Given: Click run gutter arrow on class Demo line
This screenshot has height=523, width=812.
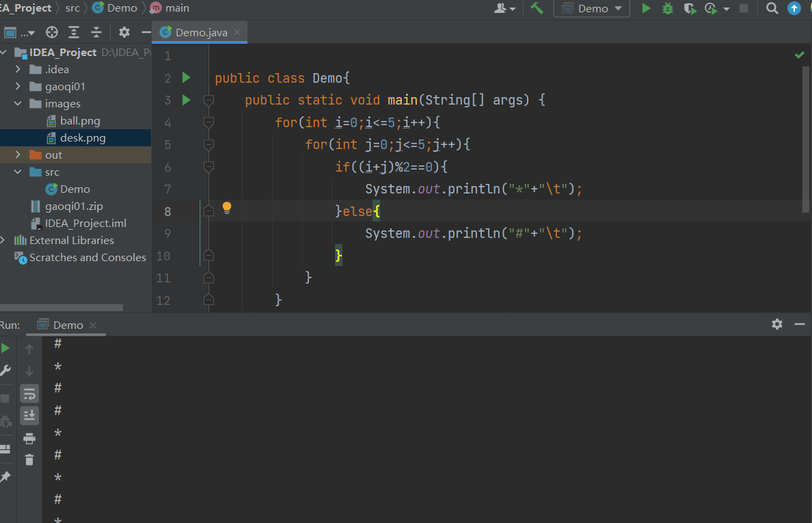Looking at the screenshot, I should tap(187, 78).
